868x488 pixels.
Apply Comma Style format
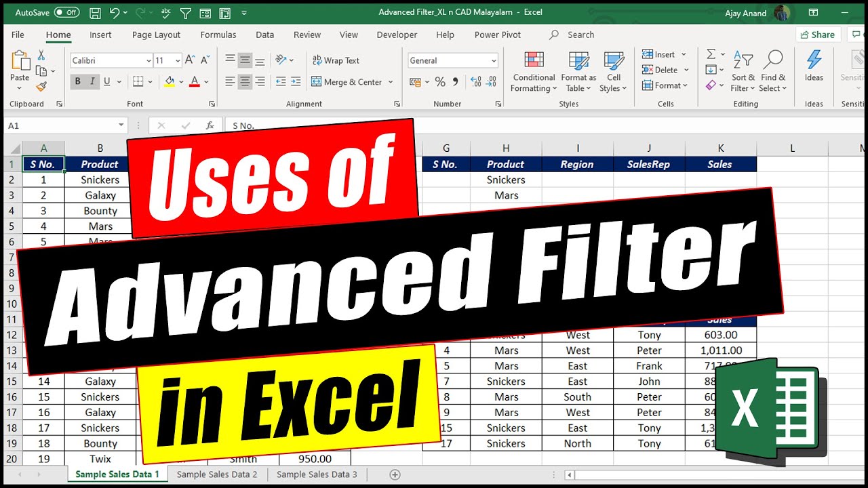[x=456, y=82]
